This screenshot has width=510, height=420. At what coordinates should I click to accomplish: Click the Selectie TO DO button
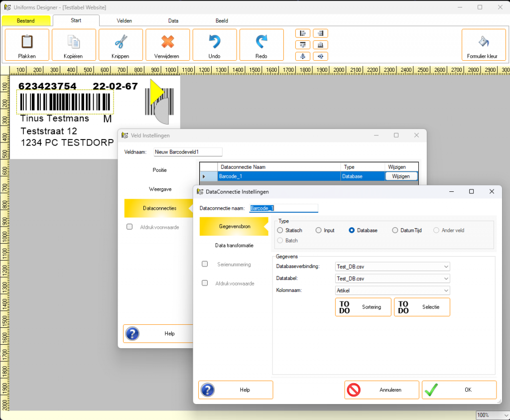tap(422, 307)
